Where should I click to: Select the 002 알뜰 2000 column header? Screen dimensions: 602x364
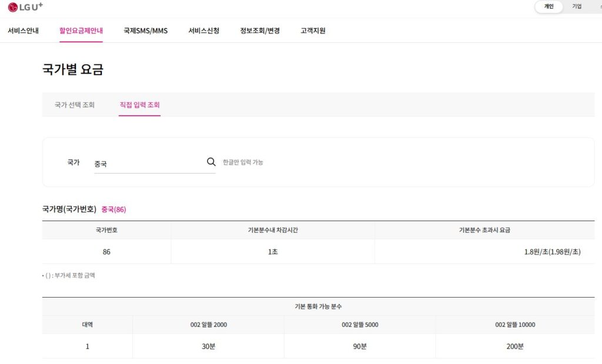point(208,325)
